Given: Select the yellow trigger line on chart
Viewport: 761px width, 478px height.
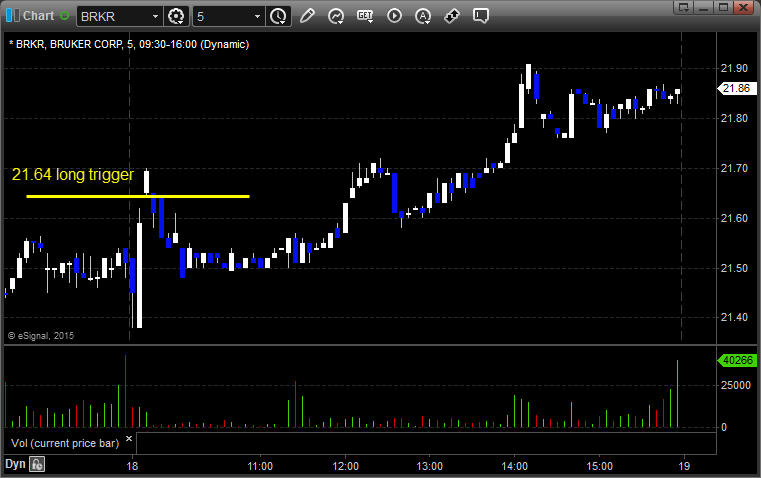Looking at the screenshot, I should (138, 197).
